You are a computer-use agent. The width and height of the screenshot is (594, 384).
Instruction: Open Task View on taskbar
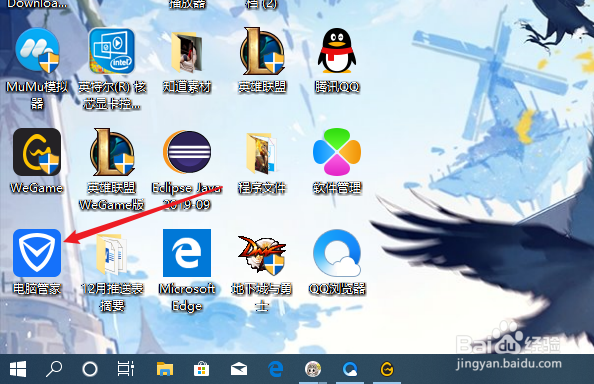pos(126,369)
